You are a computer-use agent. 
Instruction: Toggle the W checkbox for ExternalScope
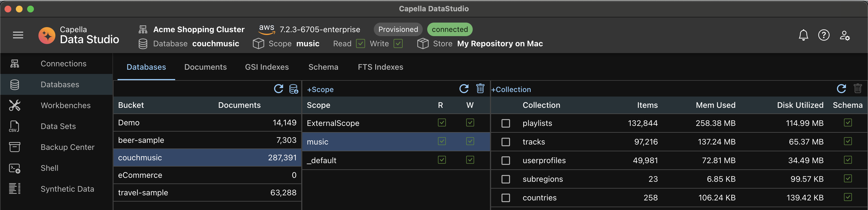[x=470, y=123]
